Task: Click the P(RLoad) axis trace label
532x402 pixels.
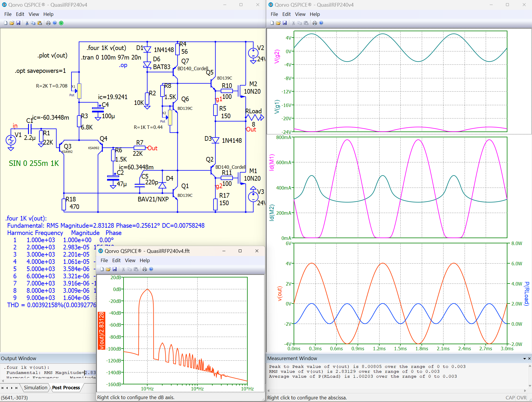Action: 527,294
